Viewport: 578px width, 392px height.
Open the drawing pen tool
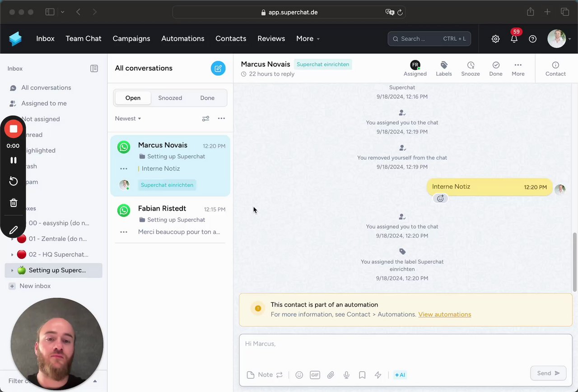point(14,230)
